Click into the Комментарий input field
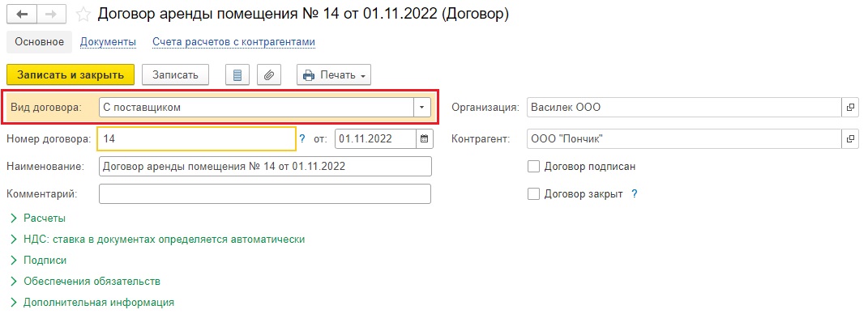 coord(264,194)
